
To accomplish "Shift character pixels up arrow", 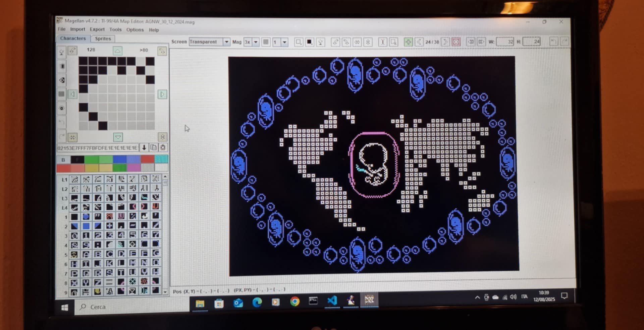I will click(x=117, y=51).
